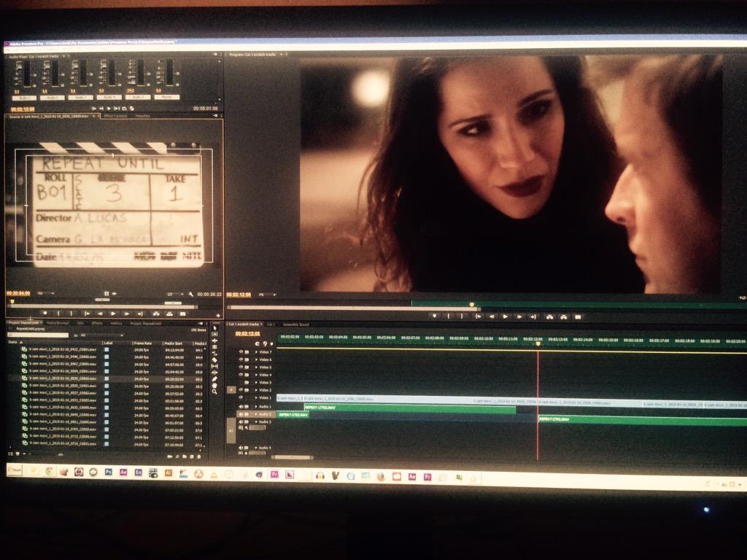Sort Project list by Frame Rate column
The height and width of the screenshot is (560, 747).
click(x=142, y=343)
